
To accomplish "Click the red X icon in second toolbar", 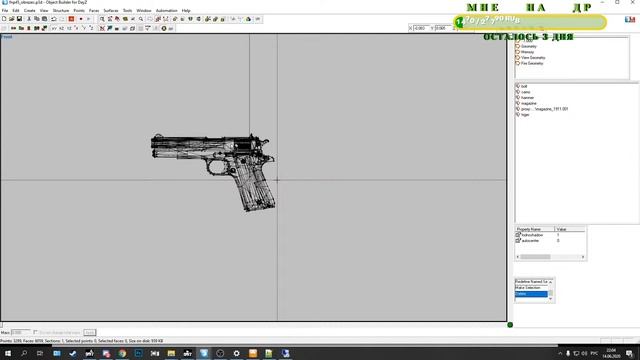I will [x=102, y=29].
